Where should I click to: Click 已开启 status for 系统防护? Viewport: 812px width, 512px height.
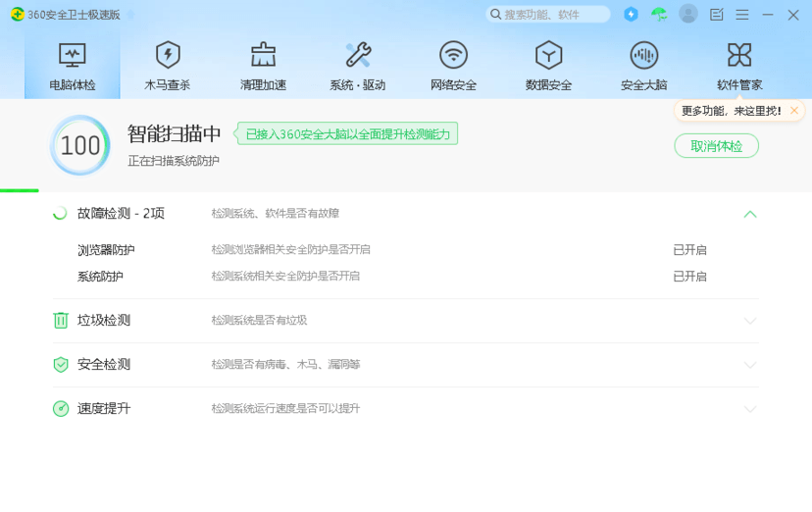[689, 277]
